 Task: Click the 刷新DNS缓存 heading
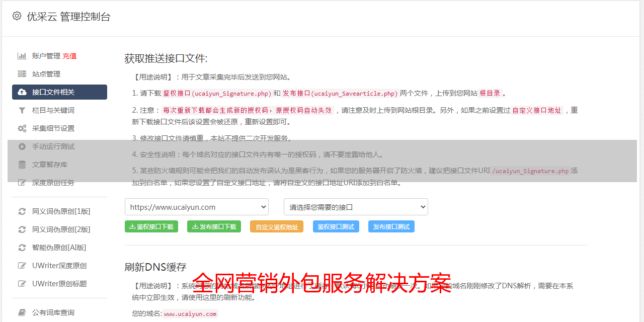point(155,267)
